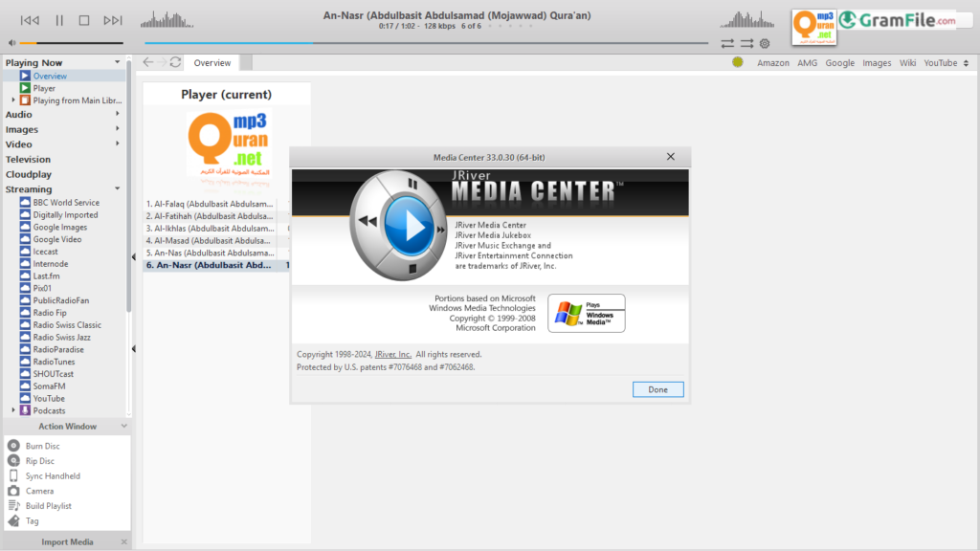The height and width of the screenshot is (551, 980).
Task: Refresh the current view
Action: point(176,62)
